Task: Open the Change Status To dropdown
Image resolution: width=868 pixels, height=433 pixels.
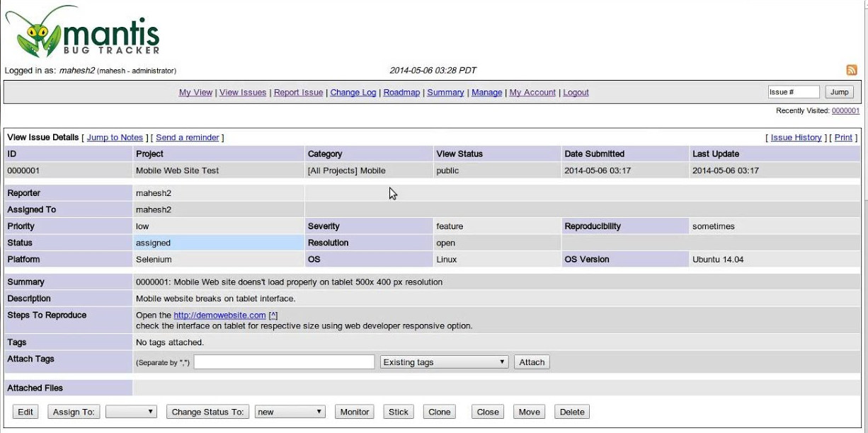Action: pyautogui.click(x=289, y=411)
